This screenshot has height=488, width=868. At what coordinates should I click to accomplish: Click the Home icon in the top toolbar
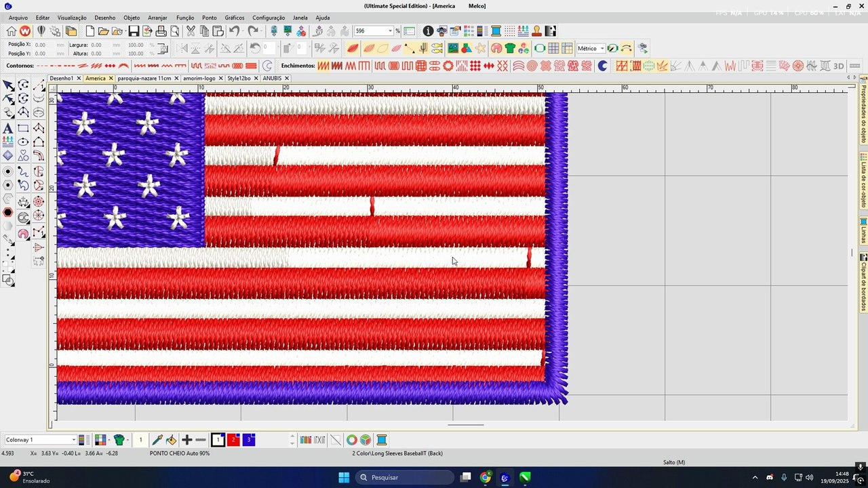12,31
